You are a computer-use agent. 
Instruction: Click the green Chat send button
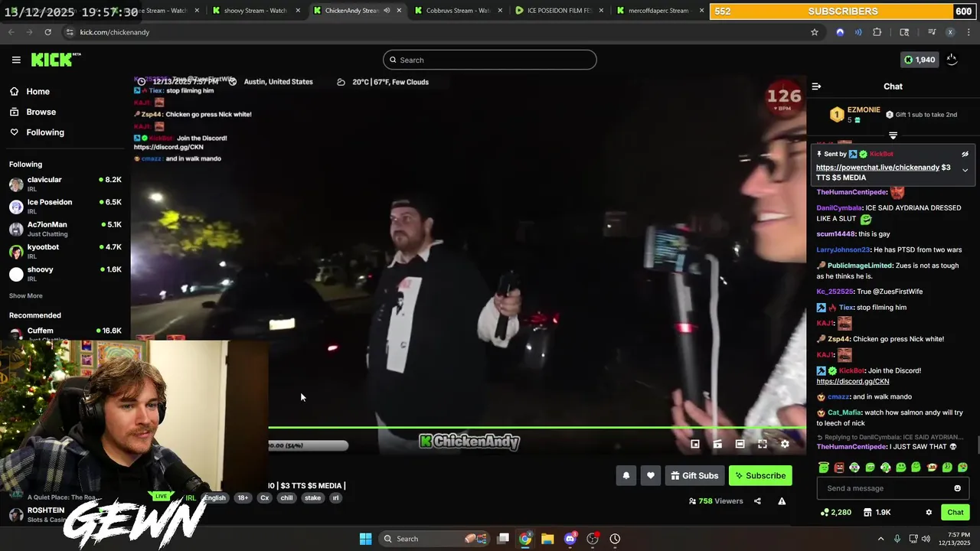pyautogui.click(x=955, y=513)
